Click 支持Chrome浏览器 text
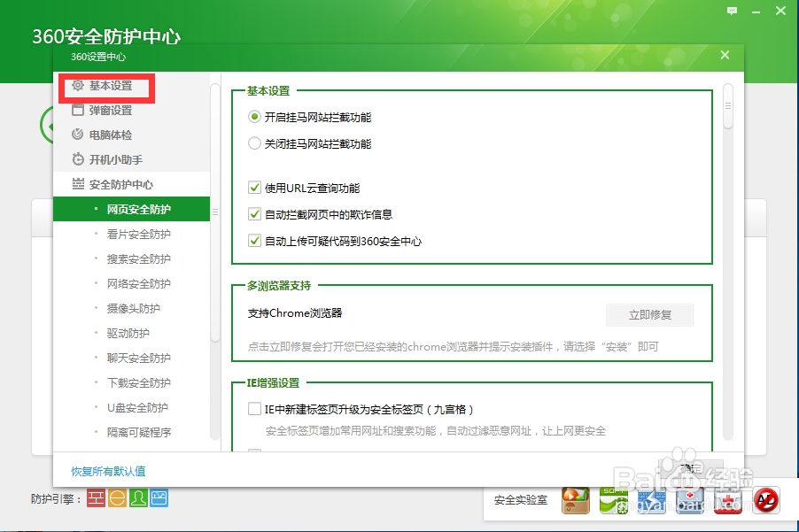This screenshot has width=799, height=532. pos(294,313)
